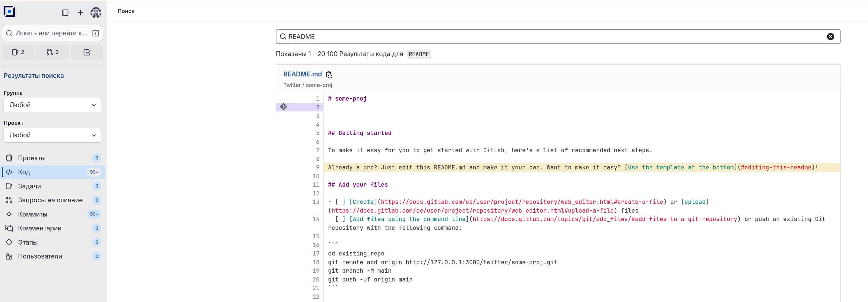Open the to-do list icon
Image resolution: width=868 pixels, height=302 pixels.
[x=87, y=52]
